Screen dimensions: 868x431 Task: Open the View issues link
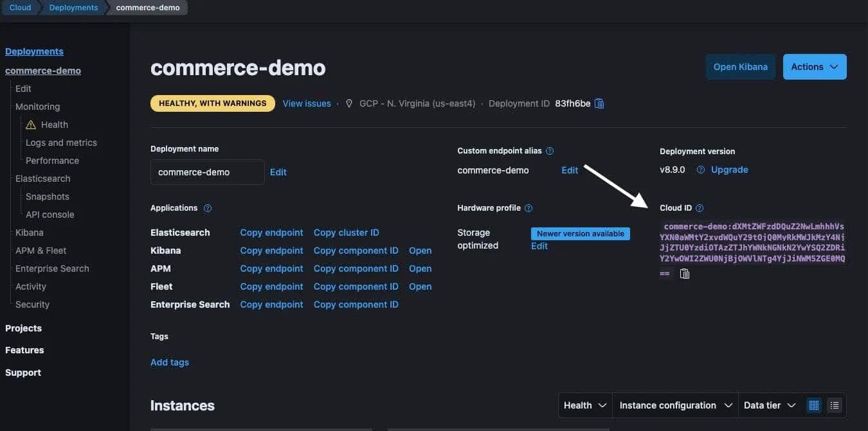point(306,103)
